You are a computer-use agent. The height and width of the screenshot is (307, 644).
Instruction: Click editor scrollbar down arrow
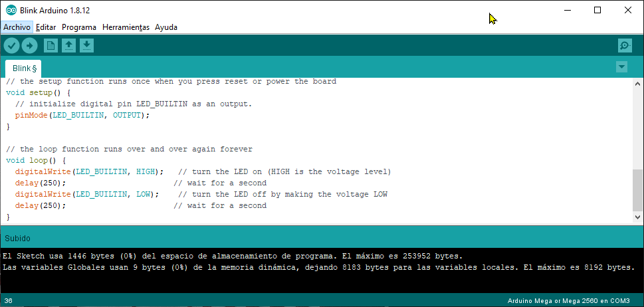pos(638,218)
